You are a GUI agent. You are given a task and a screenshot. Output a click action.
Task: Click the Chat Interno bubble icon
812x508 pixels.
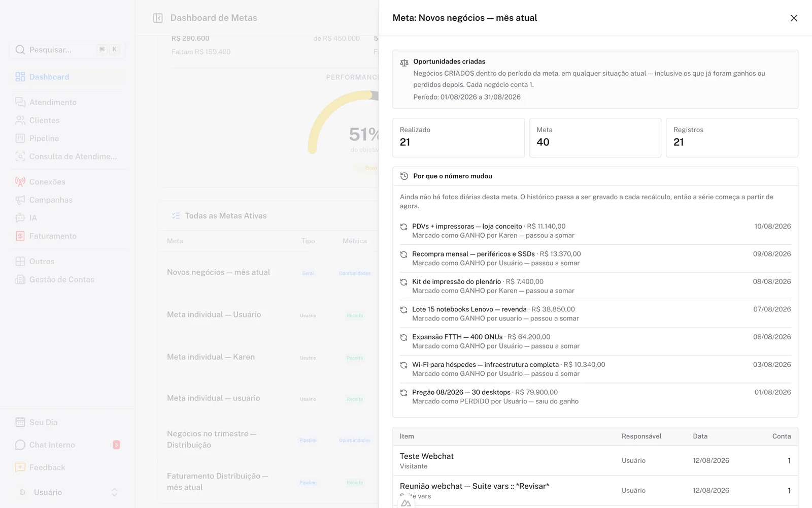pos(20,444)
